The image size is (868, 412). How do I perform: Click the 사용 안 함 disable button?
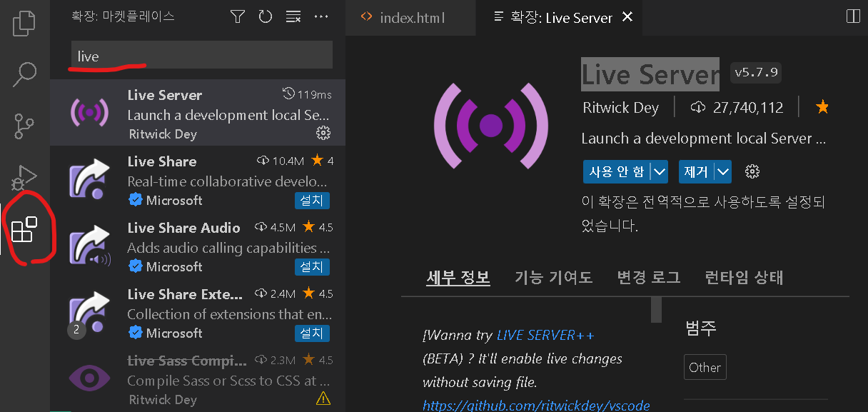617,171
